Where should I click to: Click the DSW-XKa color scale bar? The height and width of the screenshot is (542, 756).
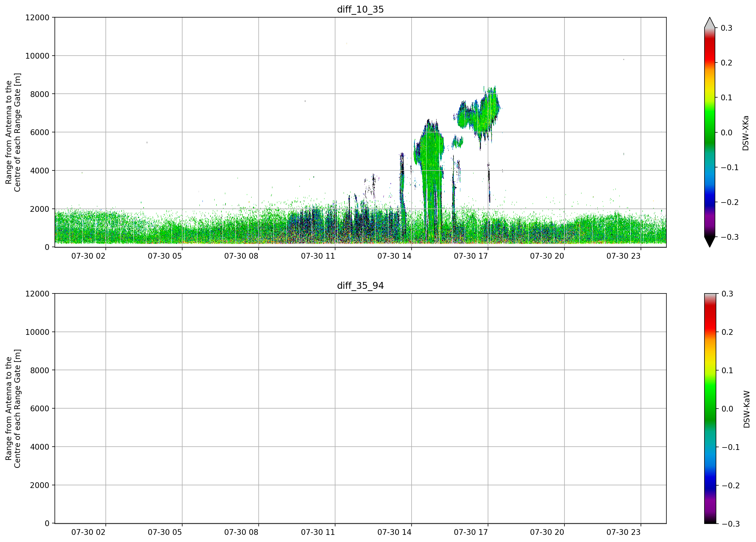coord(710,132)
